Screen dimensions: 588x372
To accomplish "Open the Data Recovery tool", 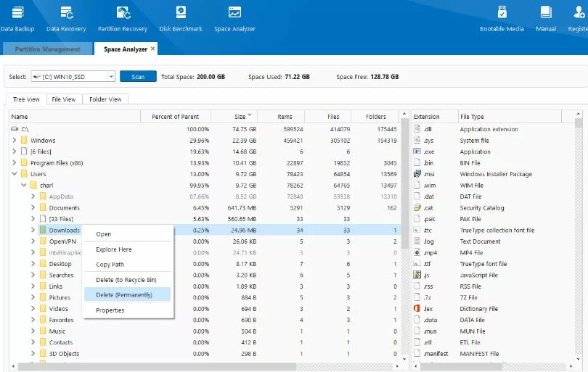I will 66,19.
